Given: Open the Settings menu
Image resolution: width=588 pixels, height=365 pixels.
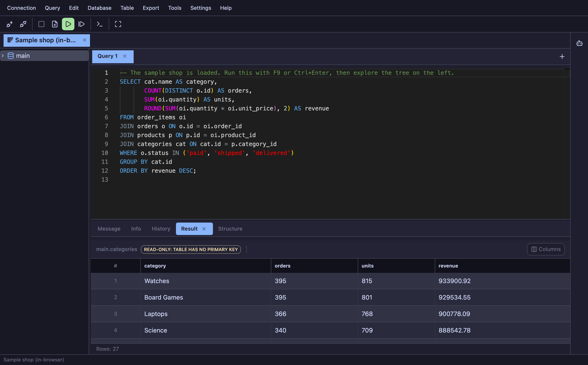Looking at the screenshot, I should click(x=200, y=8).
